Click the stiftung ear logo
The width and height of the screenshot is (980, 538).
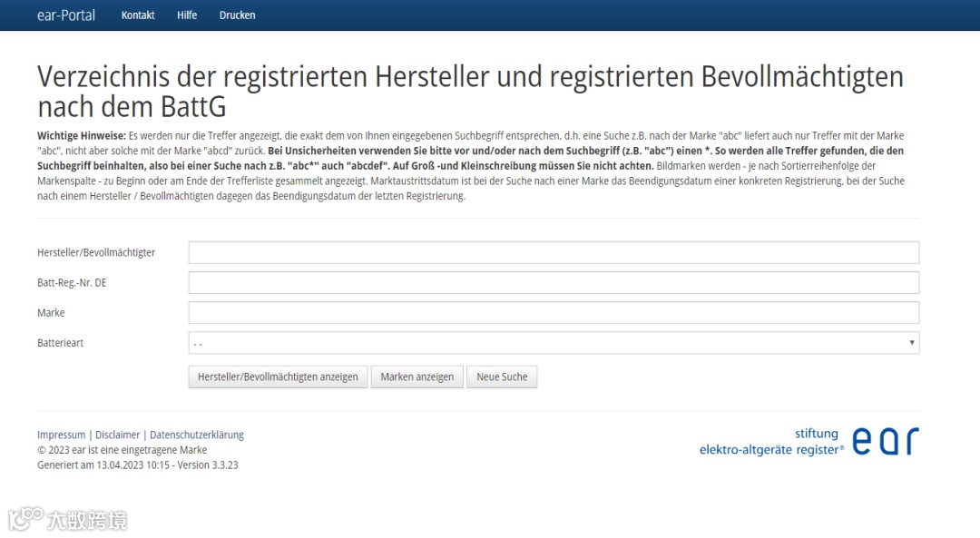809,441
